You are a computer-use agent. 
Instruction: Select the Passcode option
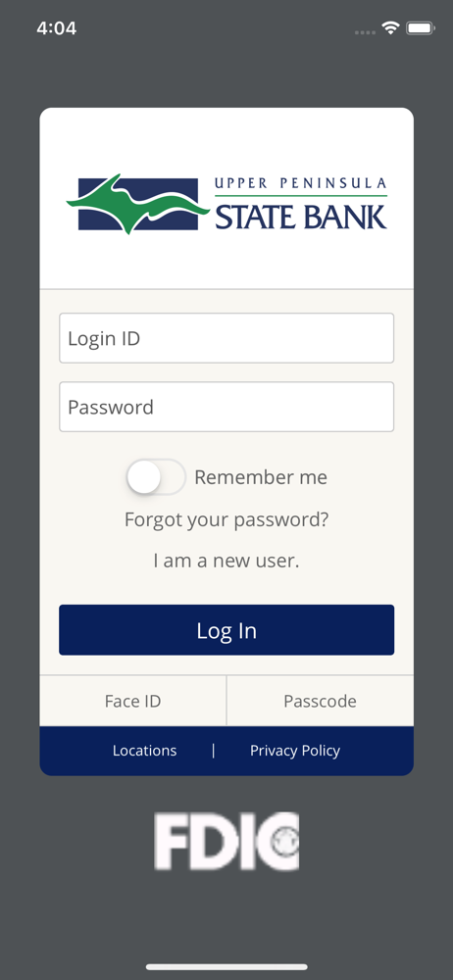click(x=321, y=702)
